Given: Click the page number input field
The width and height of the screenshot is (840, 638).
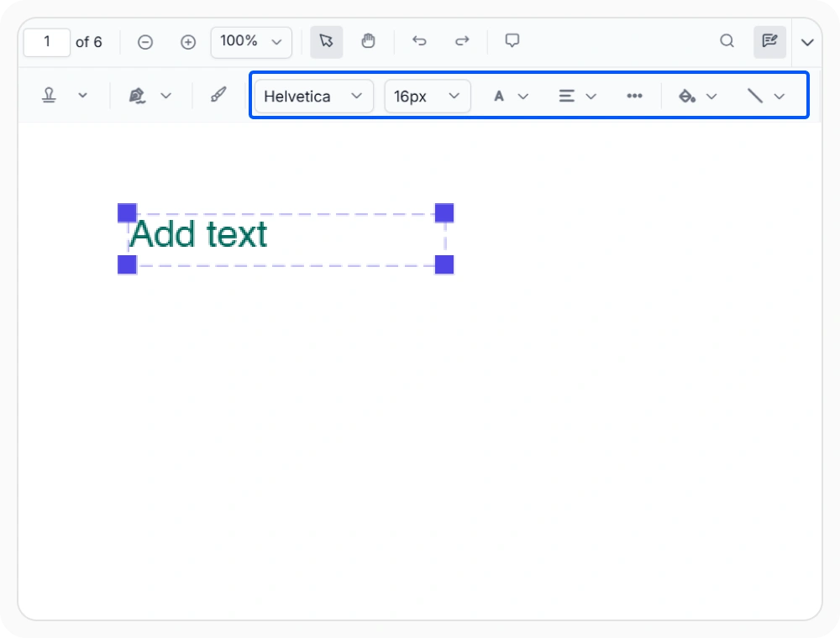Looking at the screenshot, I should click(46, 42).
